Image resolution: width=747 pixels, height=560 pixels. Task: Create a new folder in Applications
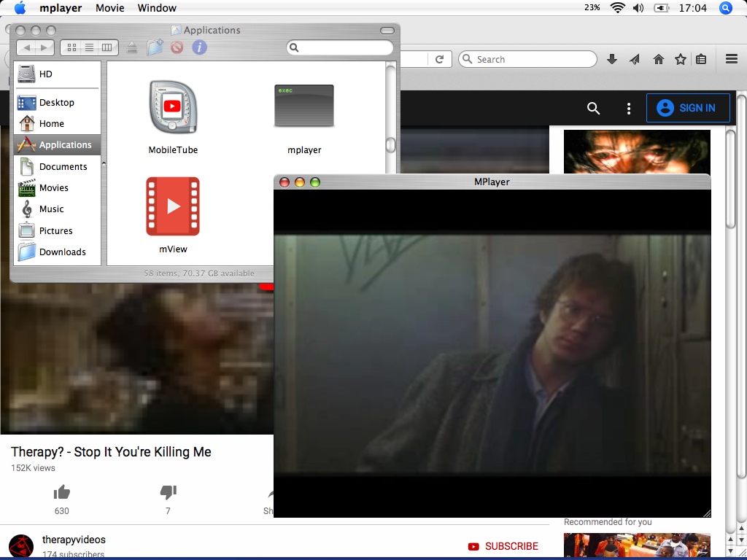pos(155,47)
